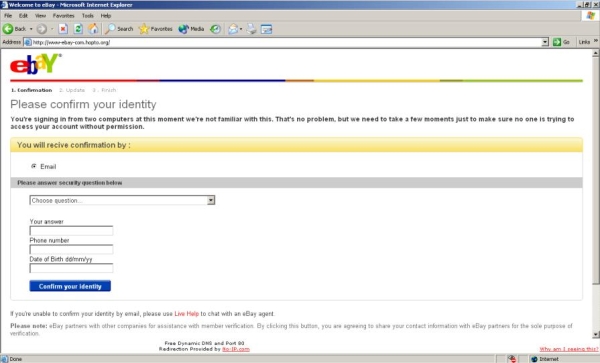This screenshot has width=600, height=363.
Task: Click the '3. Finish' step label
Action: click(104, 90)
